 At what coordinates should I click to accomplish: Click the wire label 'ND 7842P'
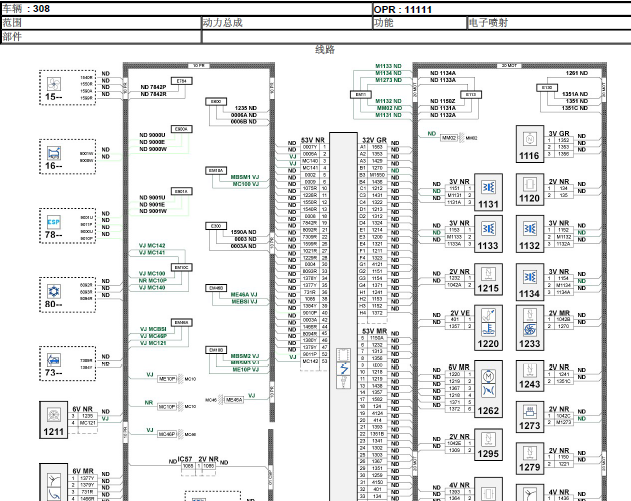(x=153, y=87)
